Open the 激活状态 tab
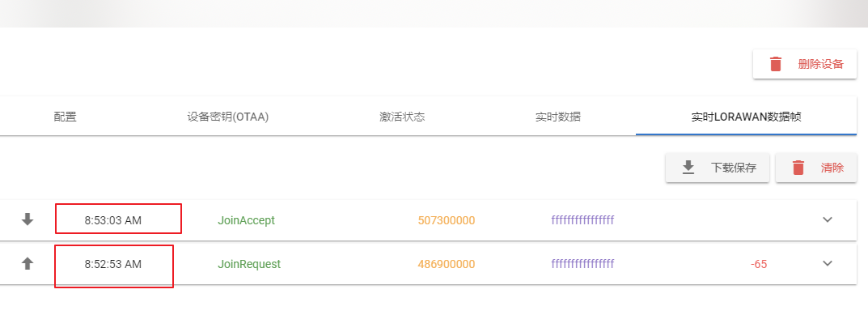The width and height of the screenshot is (868, 332). (402, 117)
